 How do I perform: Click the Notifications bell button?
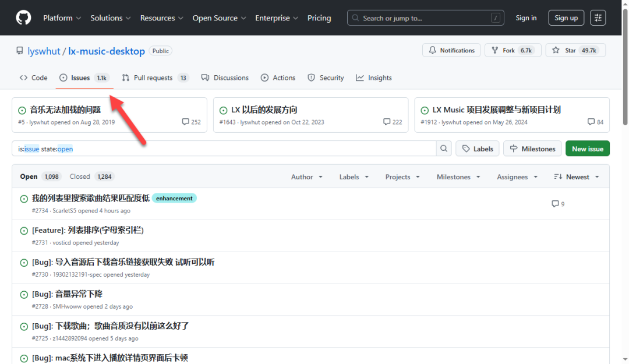[x=451, y=51]
